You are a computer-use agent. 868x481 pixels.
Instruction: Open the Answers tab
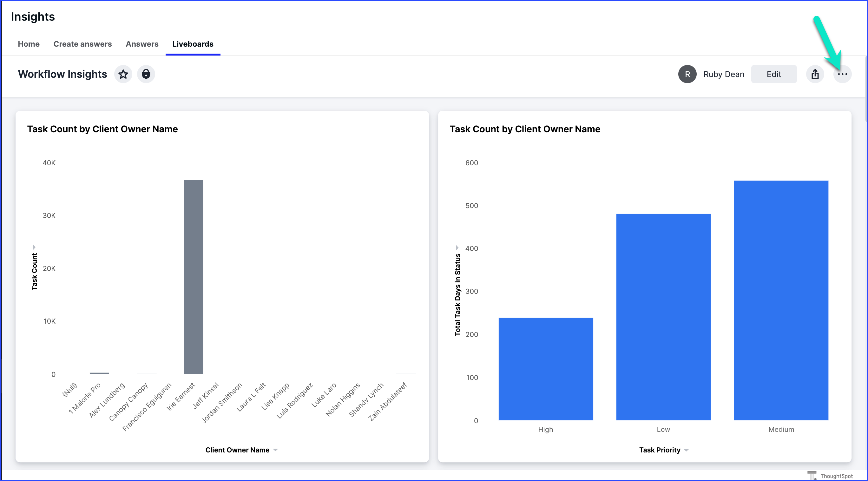click(x=142, y=44)
